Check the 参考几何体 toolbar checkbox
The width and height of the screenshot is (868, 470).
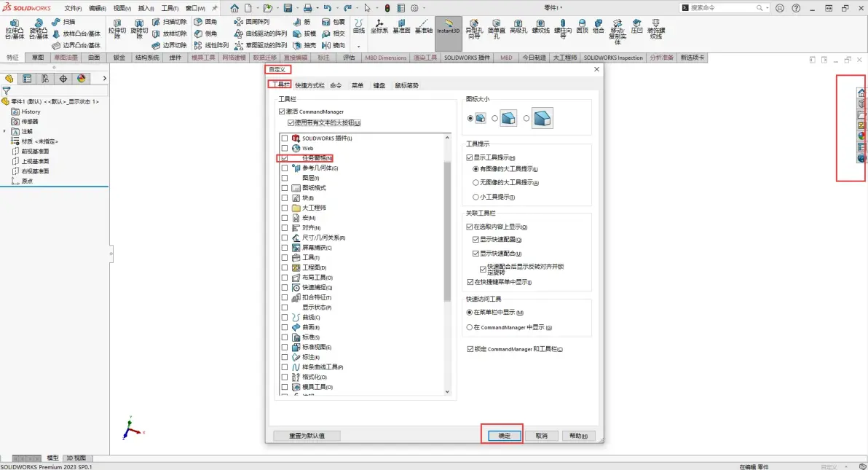coord(285,168)
